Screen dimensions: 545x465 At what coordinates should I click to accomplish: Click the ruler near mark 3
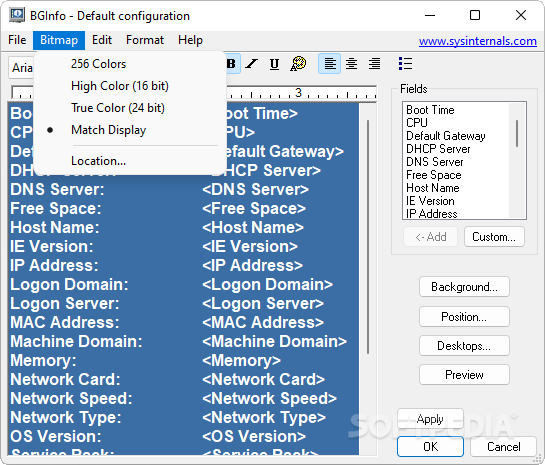coord(298,92)
